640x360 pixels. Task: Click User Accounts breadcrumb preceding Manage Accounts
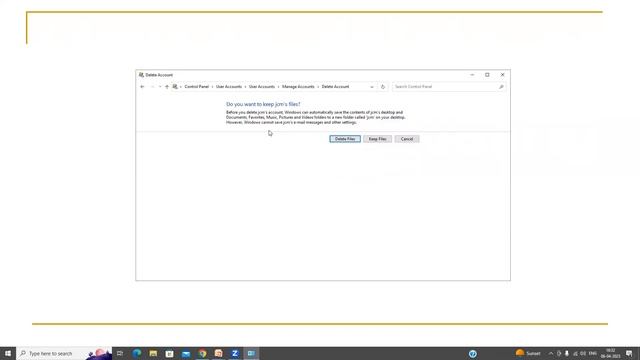(x=262, y=87)
